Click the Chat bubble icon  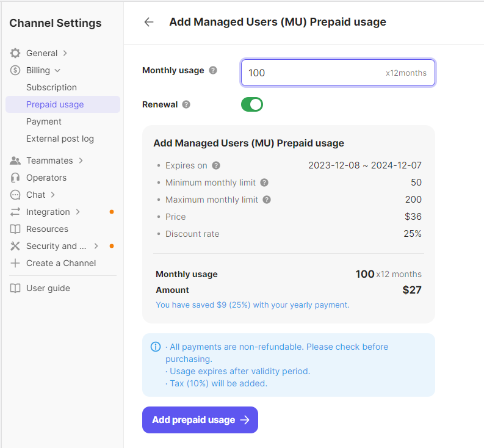[x=15, y=195]
